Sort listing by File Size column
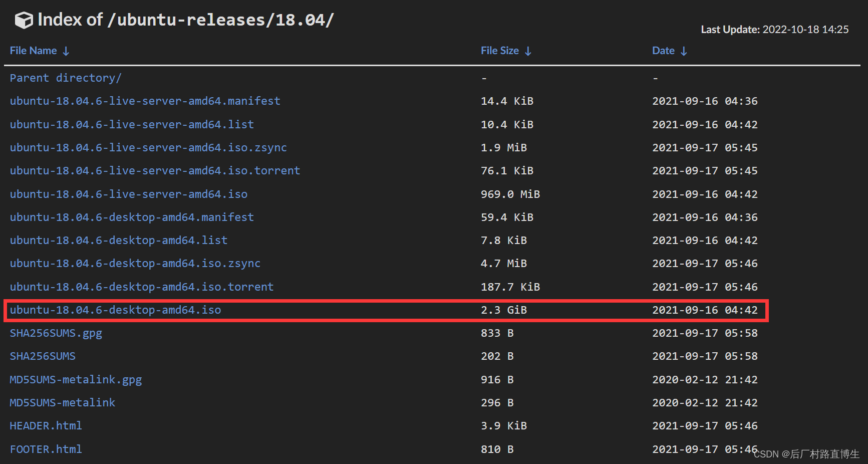 pos(499,50)
